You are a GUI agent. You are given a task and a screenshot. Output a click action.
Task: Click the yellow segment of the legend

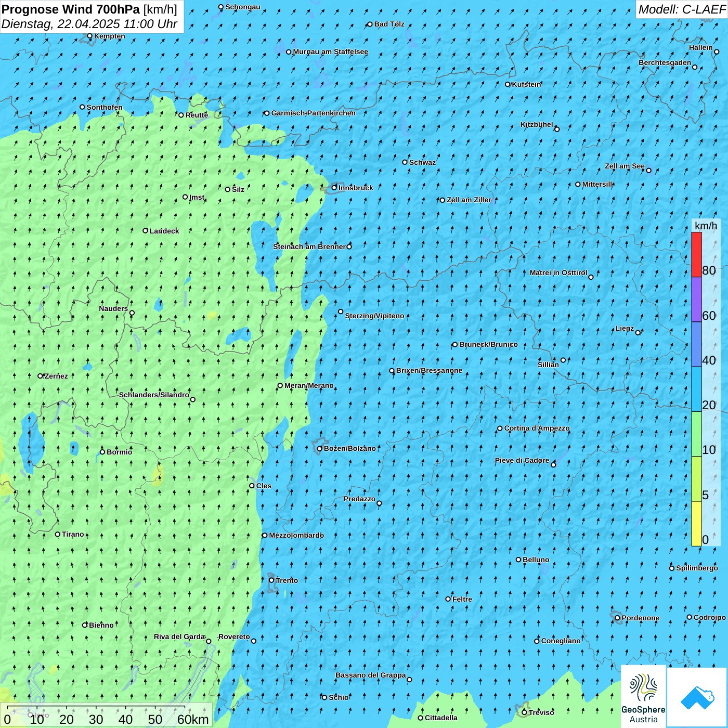click(x=696, y=523)
